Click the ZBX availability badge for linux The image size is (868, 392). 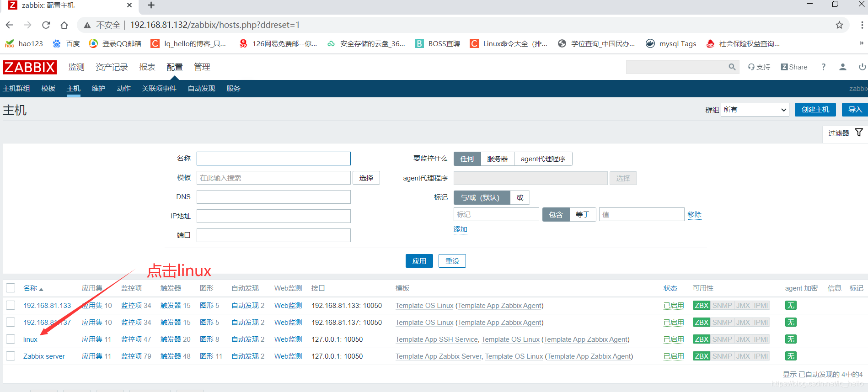[702, 339]
